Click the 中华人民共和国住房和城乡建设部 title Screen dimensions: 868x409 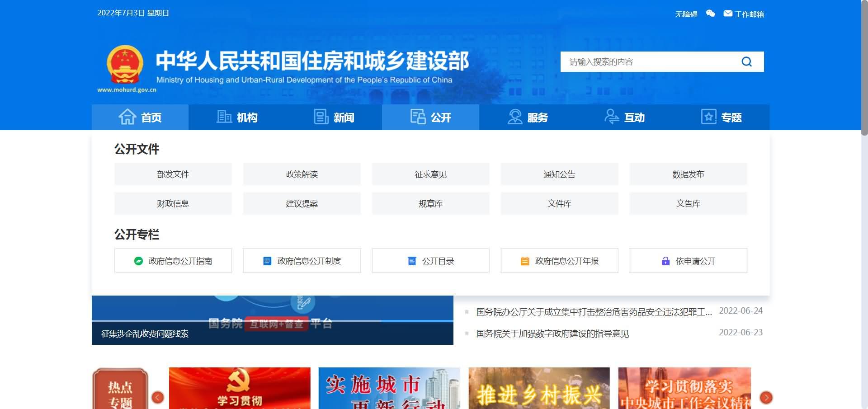click(312, 61)
